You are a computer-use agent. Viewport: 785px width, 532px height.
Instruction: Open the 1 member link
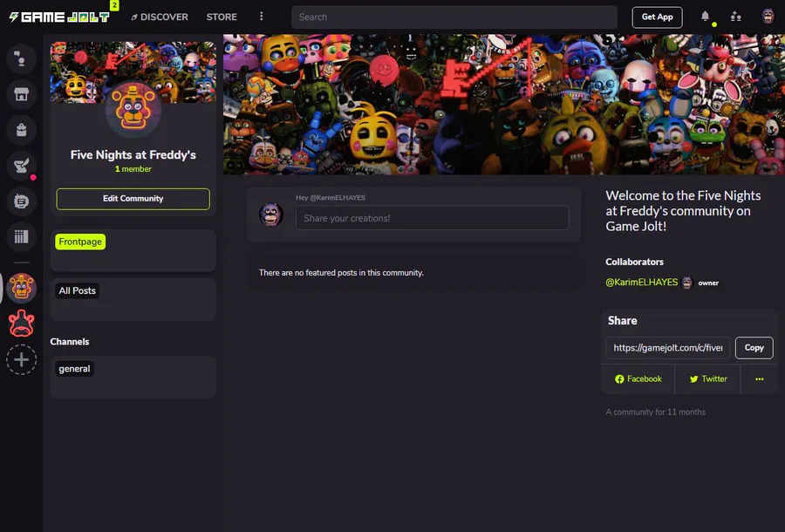click(x=133, y=169)
